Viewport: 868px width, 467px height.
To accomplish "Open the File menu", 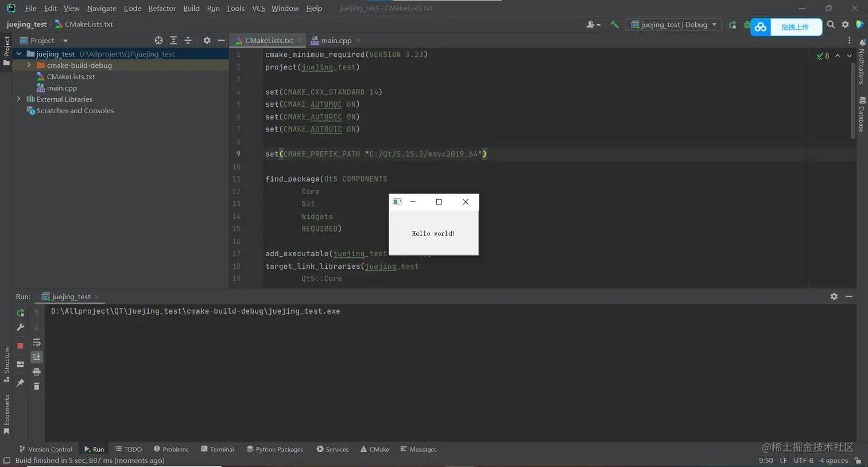I will [31, 8].
